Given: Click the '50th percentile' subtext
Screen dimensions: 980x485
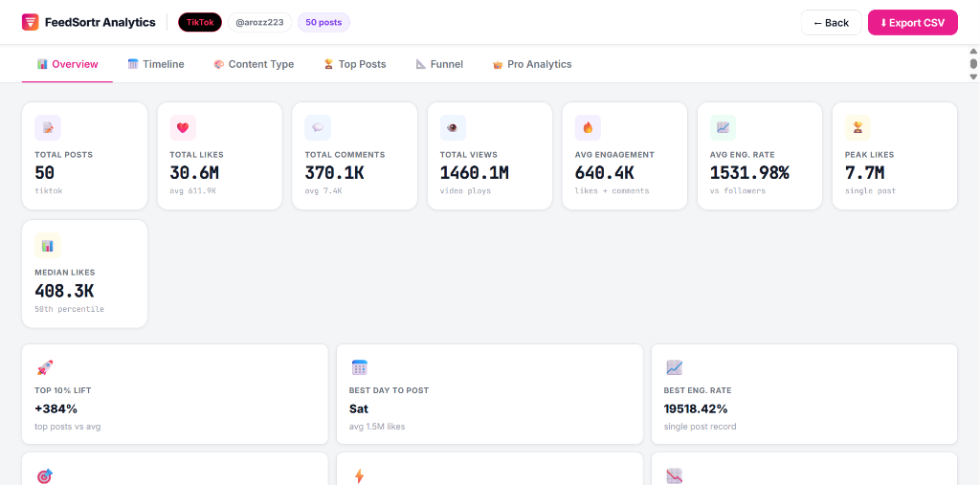Looking at the screenshot, I should 69,309.
